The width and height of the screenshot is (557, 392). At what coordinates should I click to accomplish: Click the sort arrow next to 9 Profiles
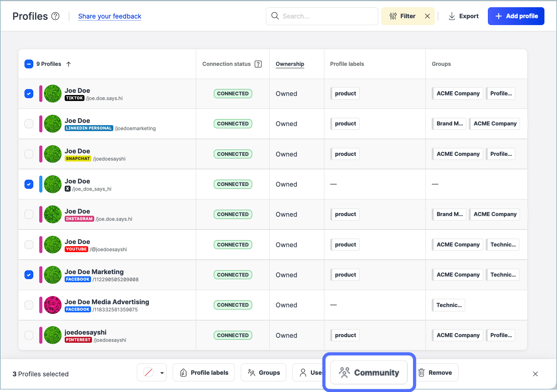click(69, 64)
